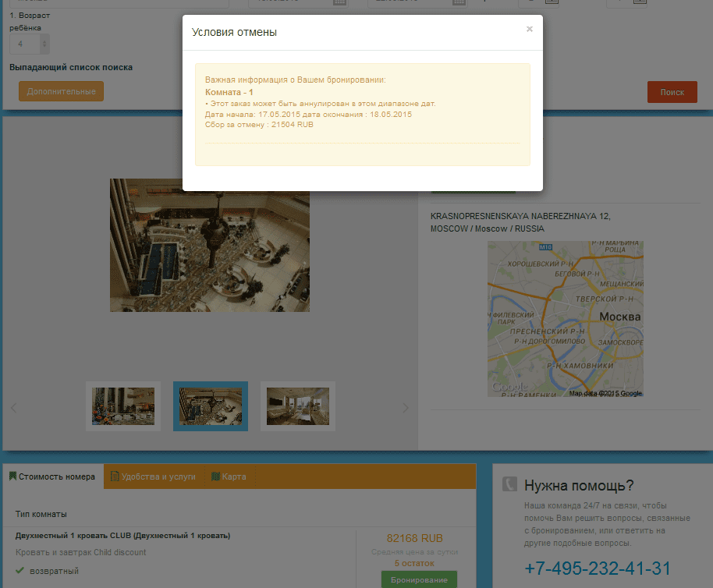Click the Москва label on the map

pos(620,317)
